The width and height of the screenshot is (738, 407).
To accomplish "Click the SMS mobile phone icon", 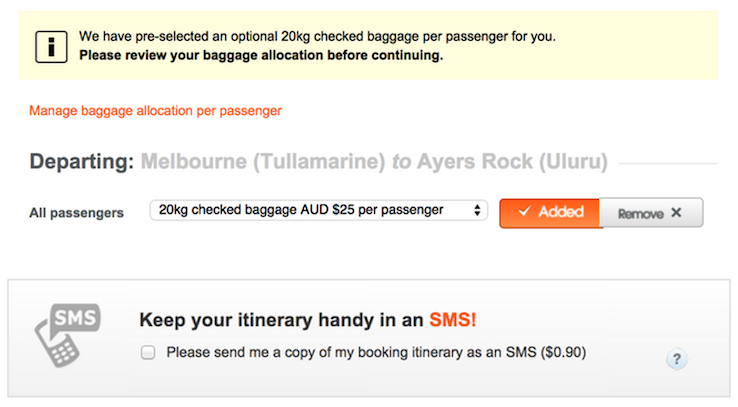I will (x=67, y=335).
